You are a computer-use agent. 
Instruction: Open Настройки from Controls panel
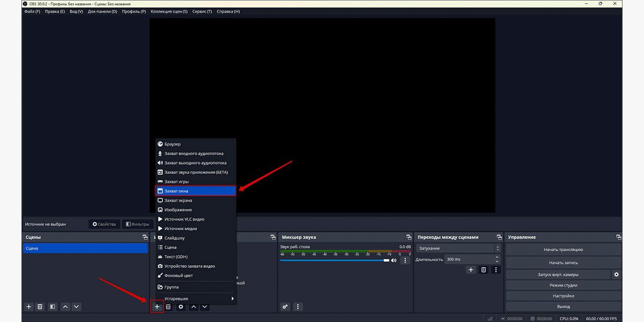coord(563,296)
